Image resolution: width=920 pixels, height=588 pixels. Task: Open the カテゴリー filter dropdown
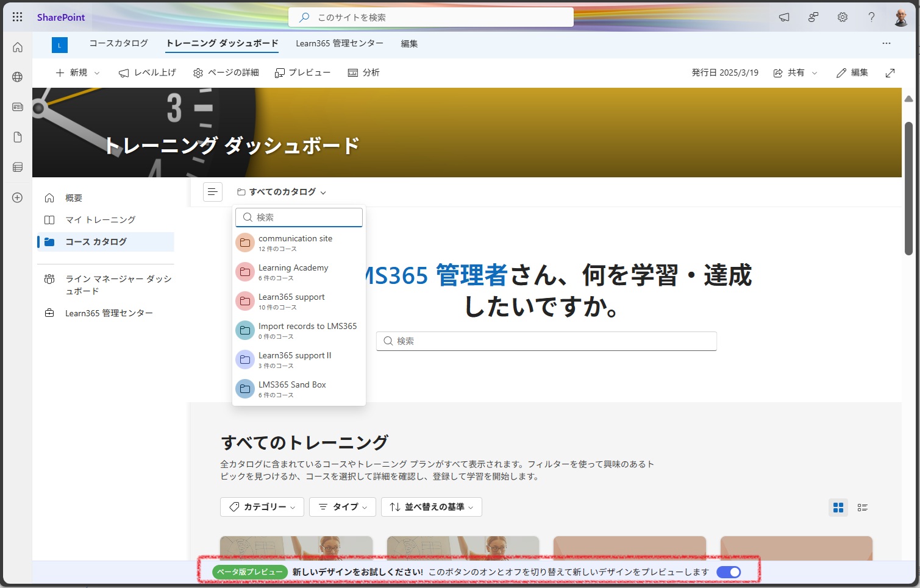click(x=262, y=507)
